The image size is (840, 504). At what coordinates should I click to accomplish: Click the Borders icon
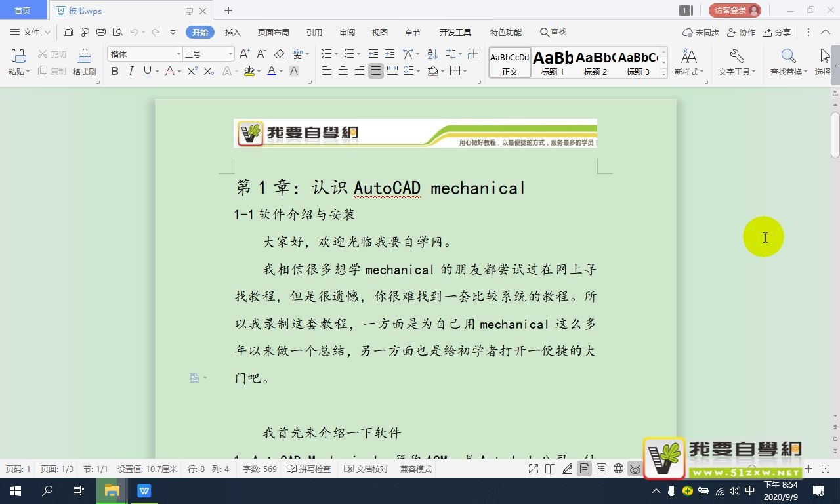pos(455,71)
